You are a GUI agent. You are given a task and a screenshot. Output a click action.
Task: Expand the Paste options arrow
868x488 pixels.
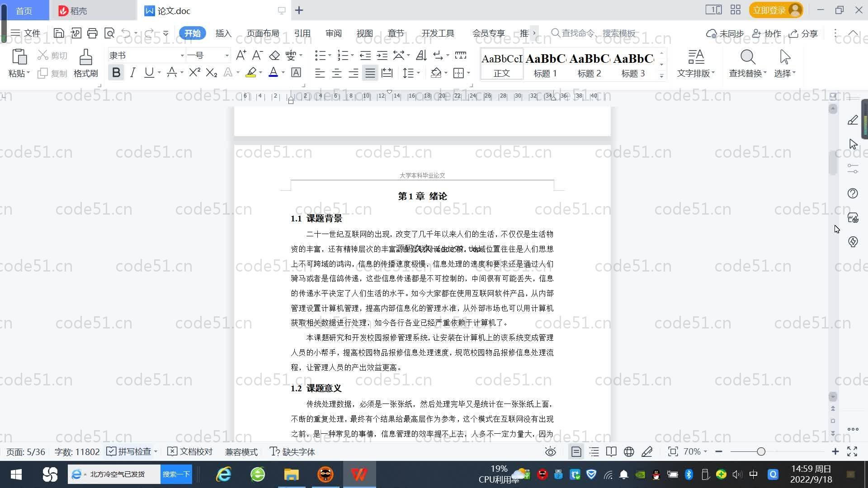[x=28, y=73]
